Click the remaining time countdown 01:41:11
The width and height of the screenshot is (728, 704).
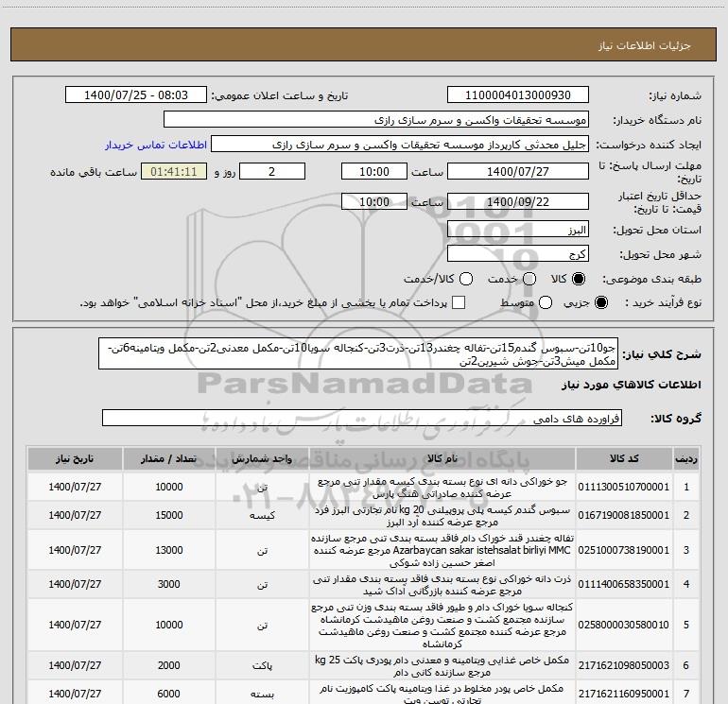tap(174, 171)
